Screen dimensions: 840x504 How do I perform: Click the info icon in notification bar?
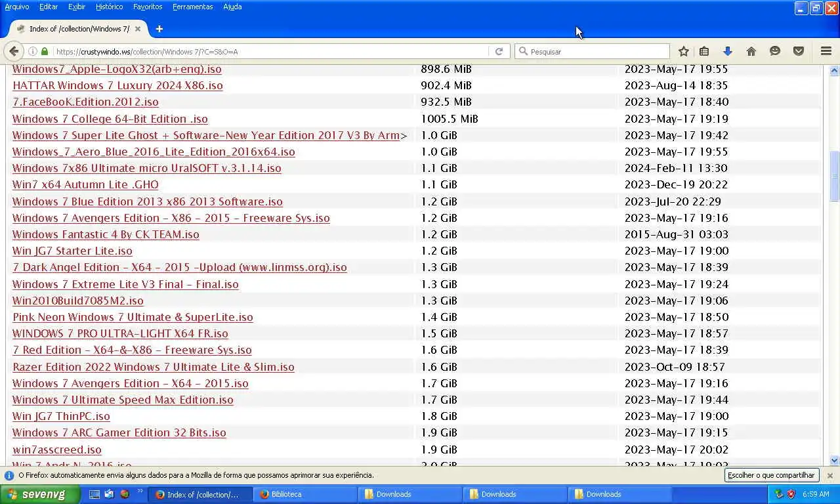click(9, 475)
